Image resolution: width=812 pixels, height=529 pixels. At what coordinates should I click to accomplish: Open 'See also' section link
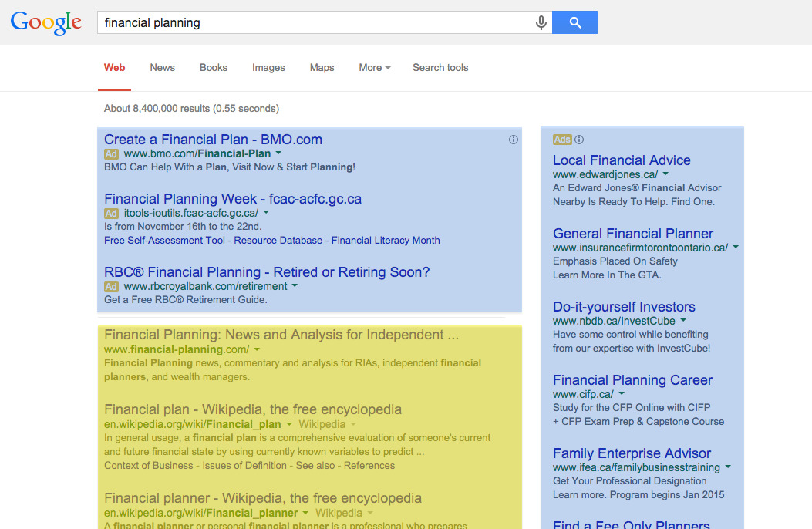[315, 465]
